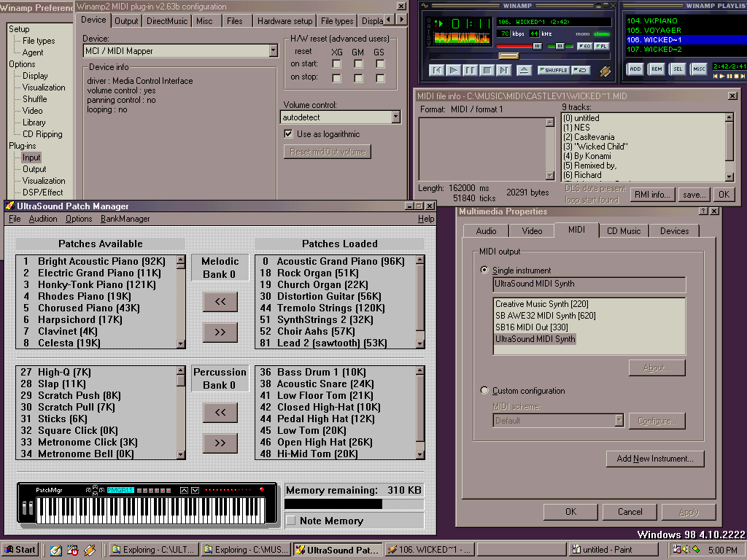Click the UltraSound Patch Manager title icon

pos(10,206)
